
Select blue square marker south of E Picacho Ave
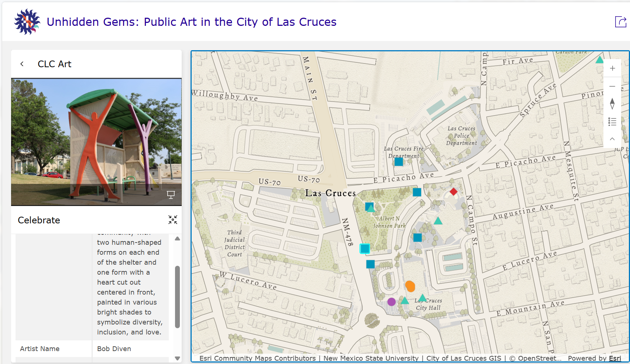(x=417, y=192)
